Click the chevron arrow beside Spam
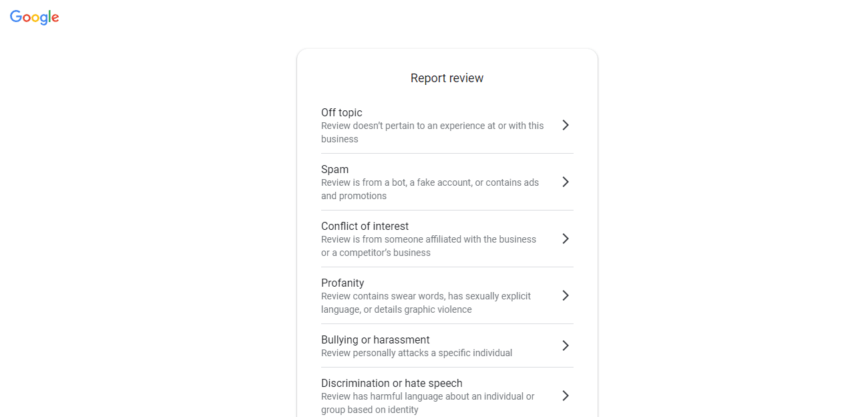 pyautogui.click(x=566, y=182)
